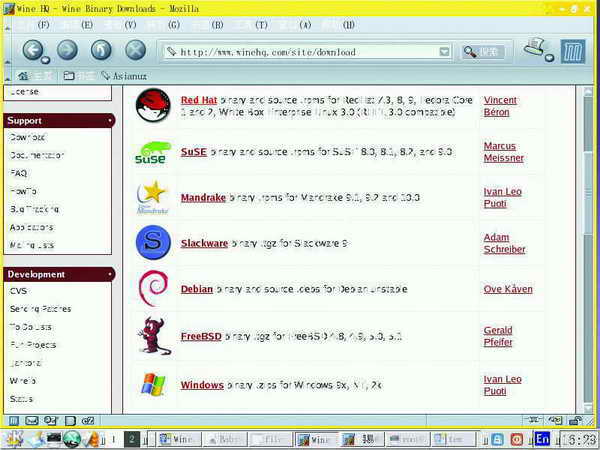Switch to virtual desktop 2 in taskbar pager
Viewport: 600px width, 450px height.
pos(132,438)
